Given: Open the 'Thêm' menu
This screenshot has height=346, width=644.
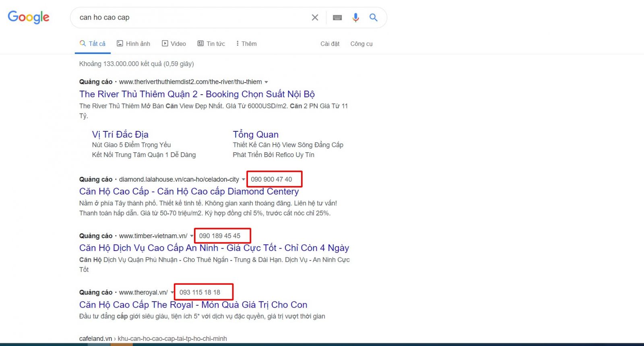Looking at the screenshot, I should point(246,44).
